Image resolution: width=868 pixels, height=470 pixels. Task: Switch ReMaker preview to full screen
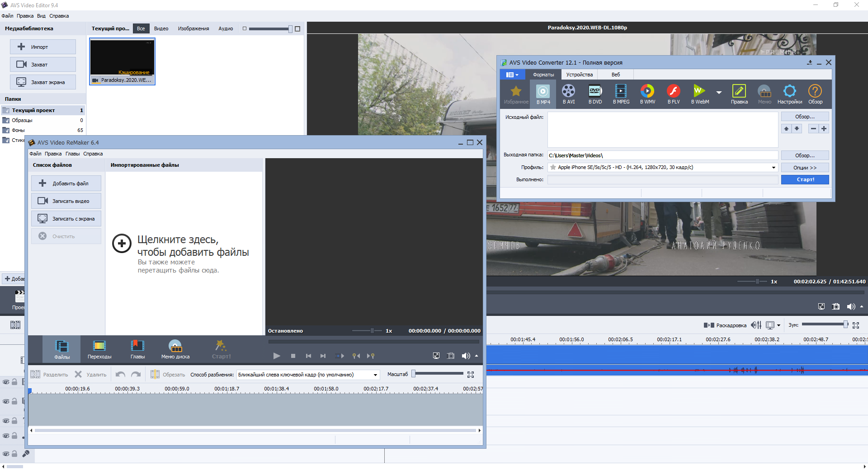pos(436,356)
